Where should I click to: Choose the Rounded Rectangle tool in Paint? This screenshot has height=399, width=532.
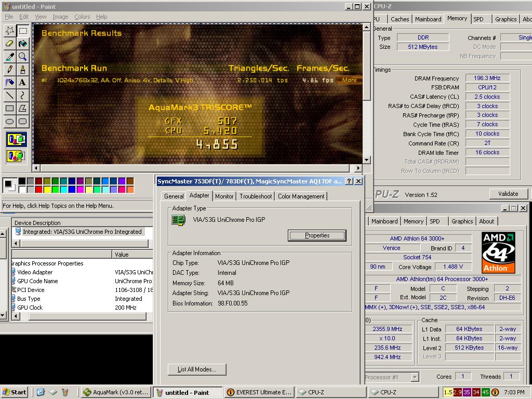coord(23,121)
